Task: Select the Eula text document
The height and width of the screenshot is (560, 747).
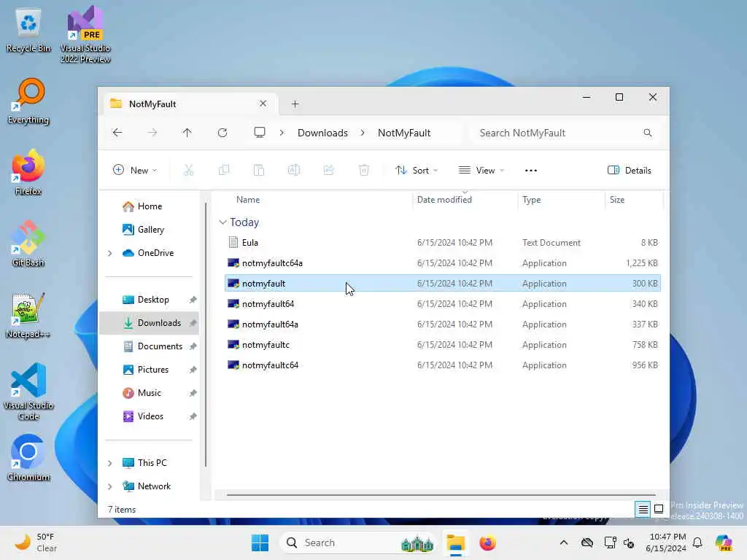Action: (x=443, y=243)
